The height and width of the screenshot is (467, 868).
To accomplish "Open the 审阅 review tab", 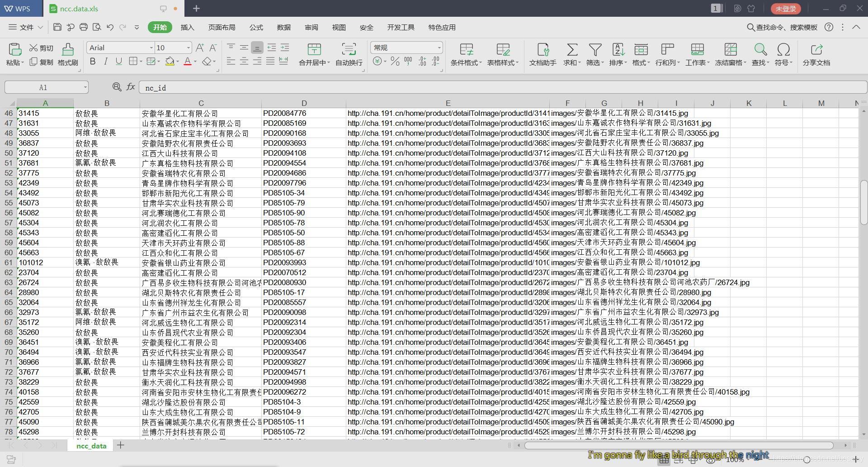I will pos(311,27).
